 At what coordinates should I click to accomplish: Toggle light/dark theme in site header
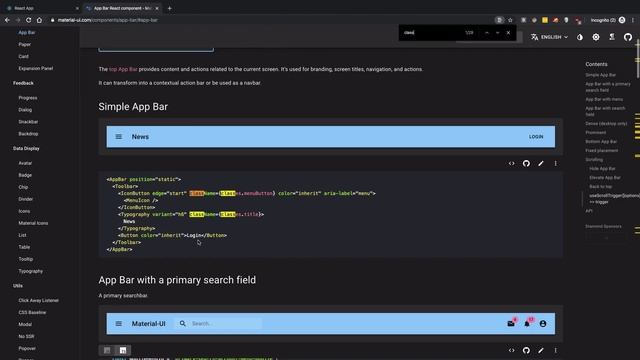[x=580, y=37]
